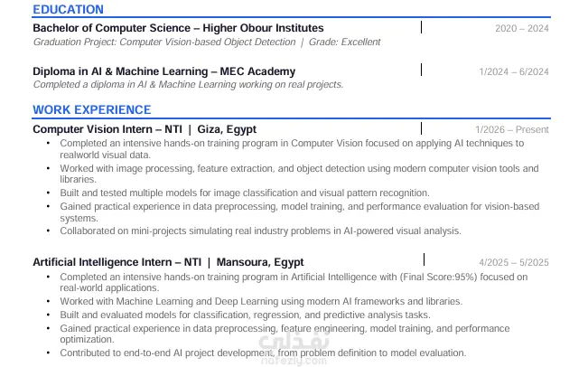Select bullet mentioning Final Score:95%
The width and height of the screenshot is (588, 367).
[x=294, y=282]
